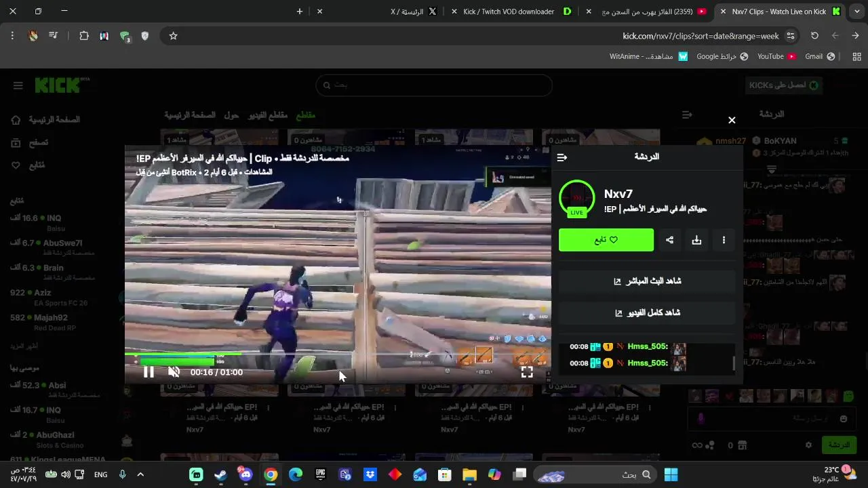The image size is (868, 488).
Task: Download the clip via download icon
Action: pos(696,240)
